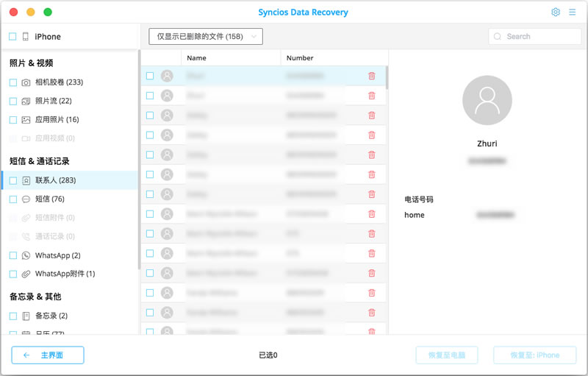This screenshot has height=376, width=588.
Task: Select 应用照片 (16) category
Action: coord(70,120)
